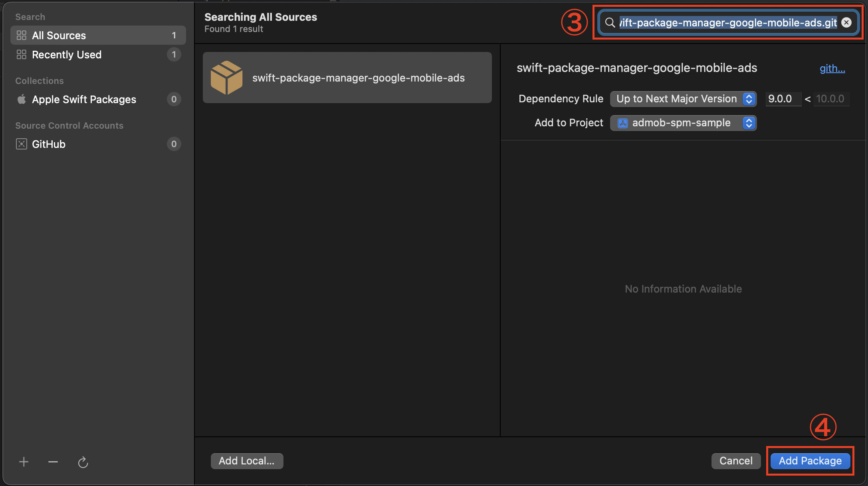
Task: Clear the package search field
Action: (x=846, y=23)
